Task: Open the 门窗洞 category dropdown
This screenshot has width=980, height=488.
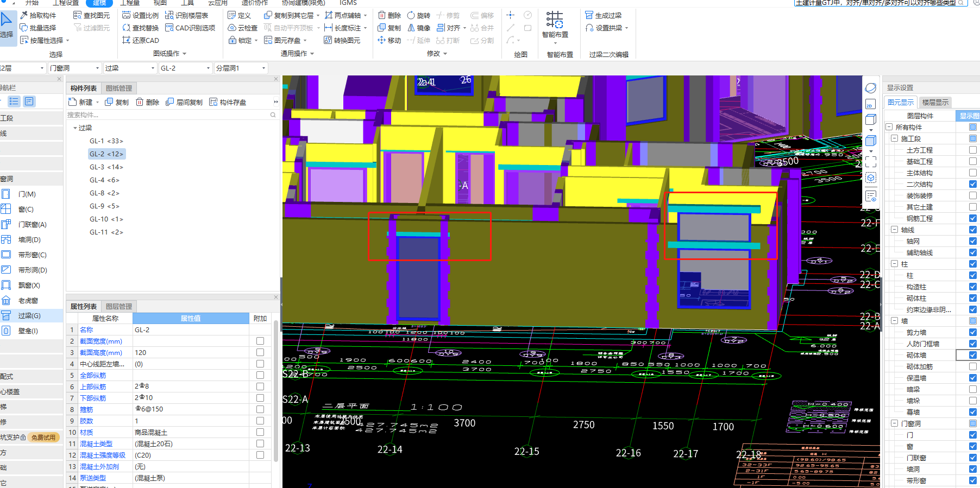Action: (x=74, y=68)
